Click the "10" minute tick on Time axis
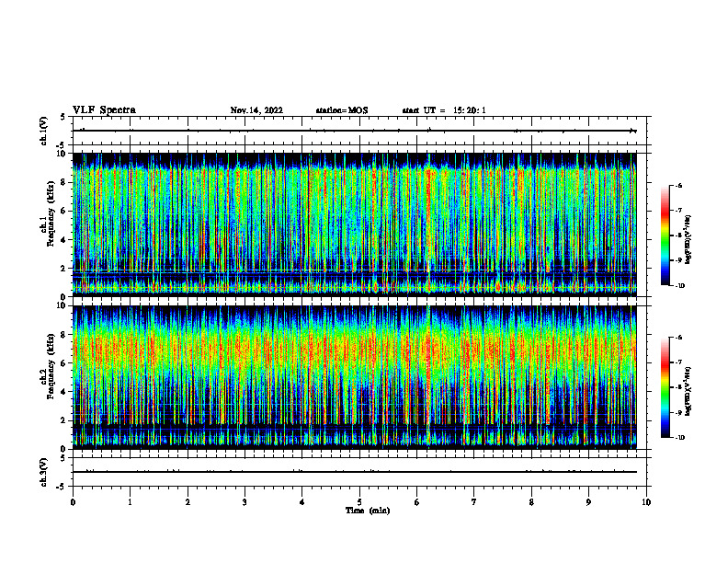This screenshot has height=563, width=728. [646, 502]
